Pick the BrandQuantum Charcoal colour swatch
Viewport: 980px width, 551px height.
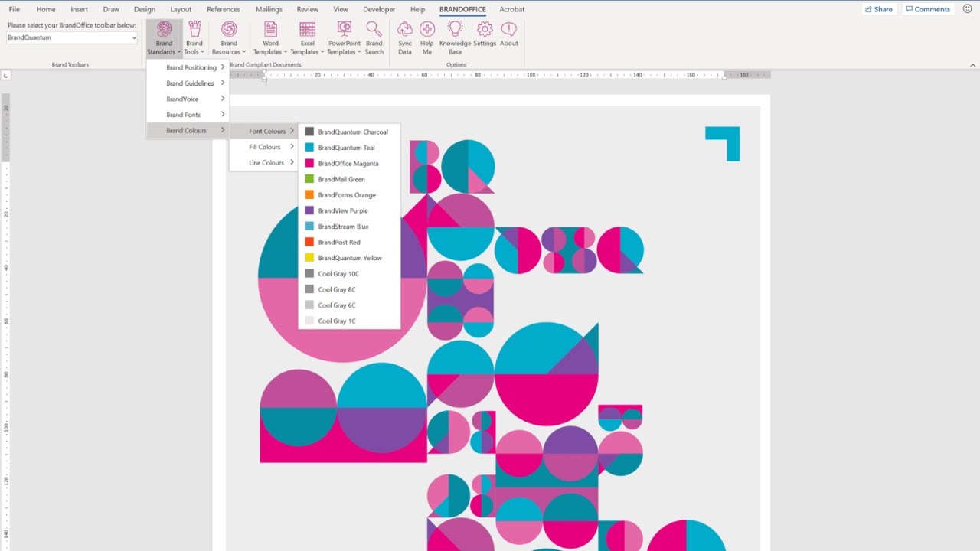click(309, 132)
